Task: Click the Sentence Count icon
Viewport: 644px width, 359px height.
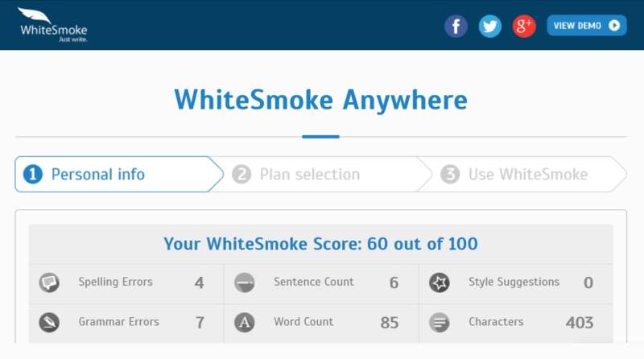Action: coord(245,283)
